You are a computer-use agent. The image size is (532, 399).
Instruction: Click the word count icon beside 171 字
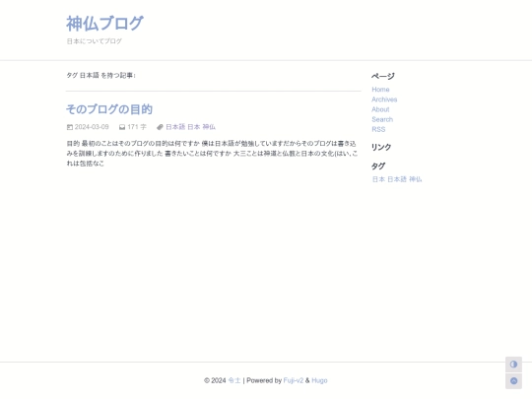(122, 127)
